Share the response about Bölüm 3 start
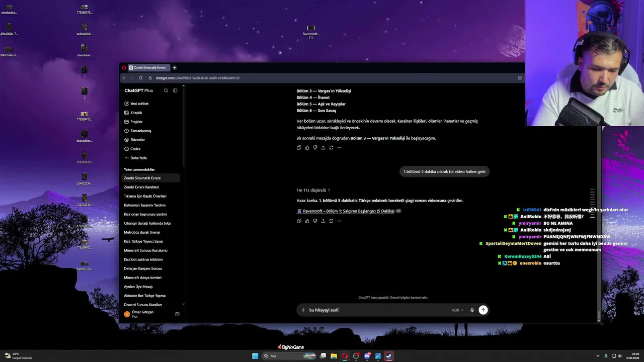Screen dimensions: 644x362 [323, 147]
